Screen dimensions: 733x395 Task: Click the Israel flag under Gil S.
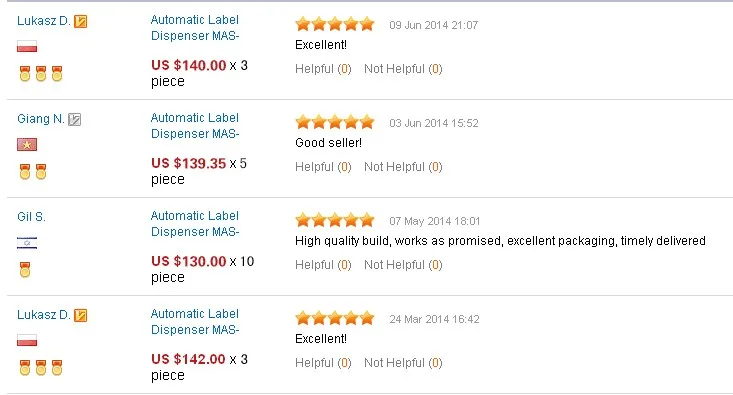[27, 243]
